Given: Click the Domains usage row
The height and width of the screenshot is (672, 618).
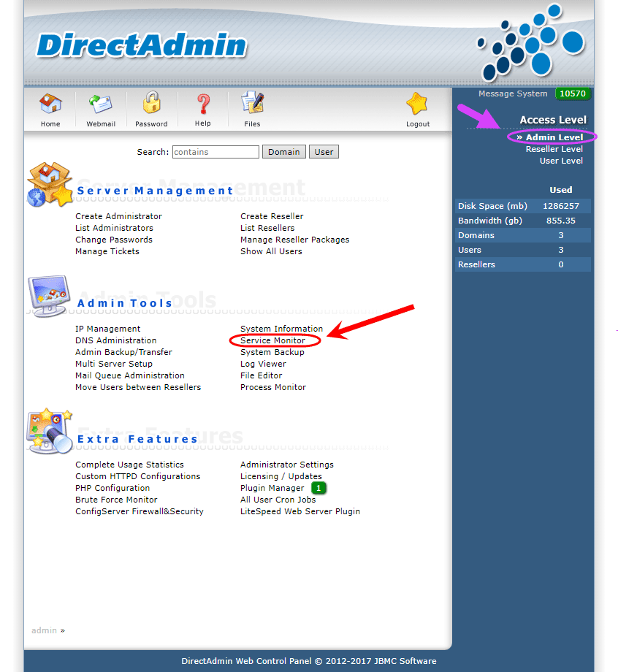Looking at the screenshot, I should [523, 235].
